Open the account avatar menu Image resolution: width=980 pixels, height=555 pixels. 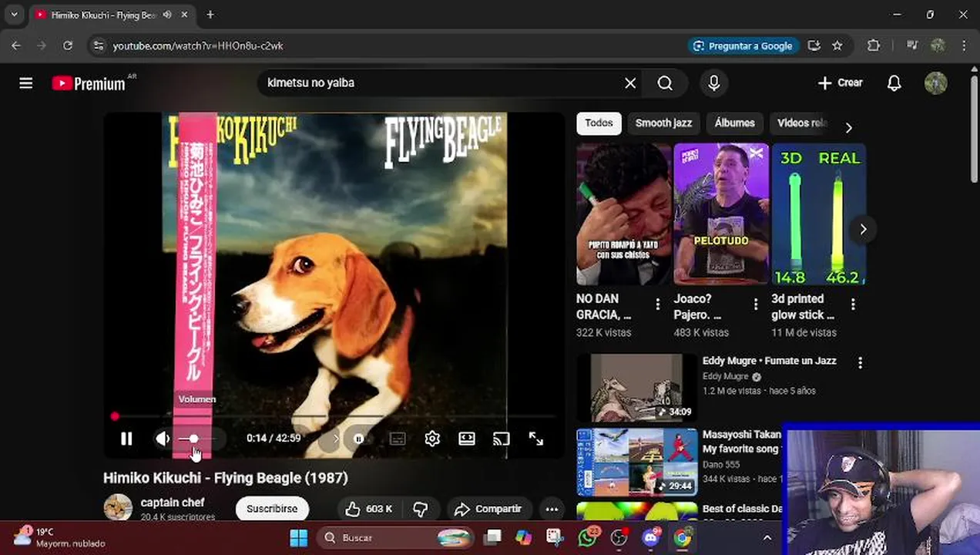point(936,83)
